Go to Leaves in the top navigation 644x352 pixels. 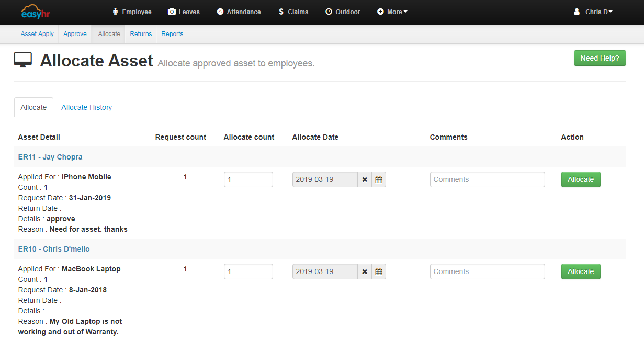pos(184,12)
